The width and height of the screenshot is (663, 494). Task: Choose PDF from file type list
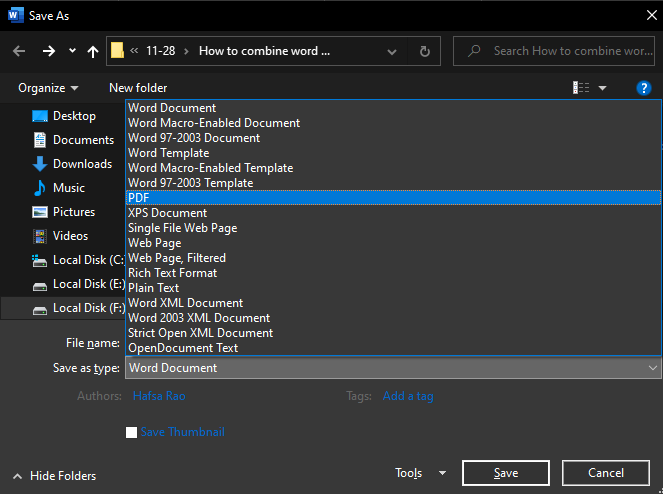click(x=138, y=198)
